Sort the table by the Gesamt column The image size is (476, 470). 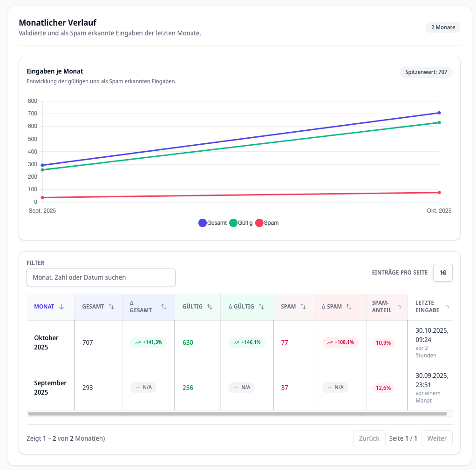click(x=111, y=307)
